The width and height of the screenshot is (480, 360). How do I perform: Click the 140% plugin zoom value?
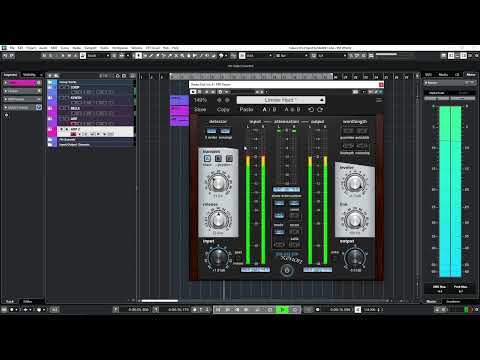point(200,100)
